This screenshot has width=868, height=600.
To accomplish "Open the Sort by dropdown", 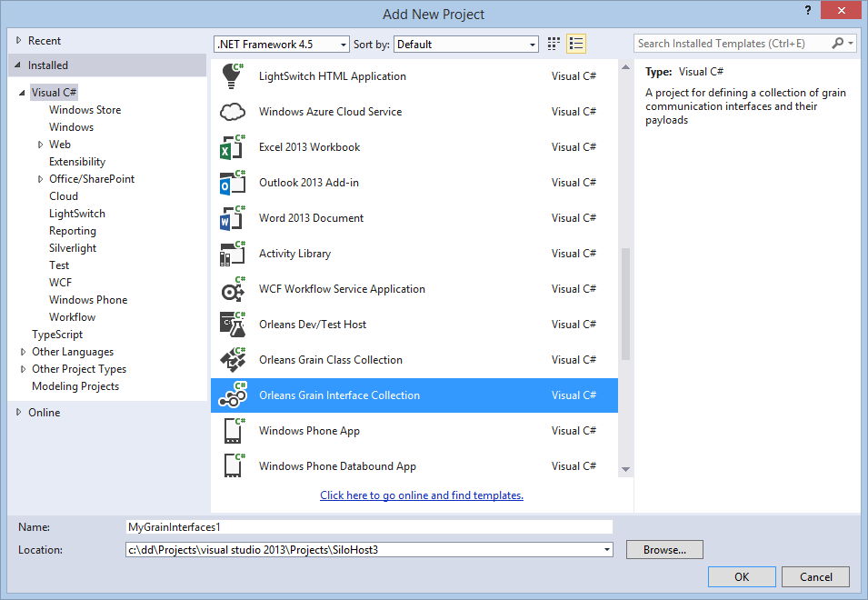I will (x=467, y=44).
